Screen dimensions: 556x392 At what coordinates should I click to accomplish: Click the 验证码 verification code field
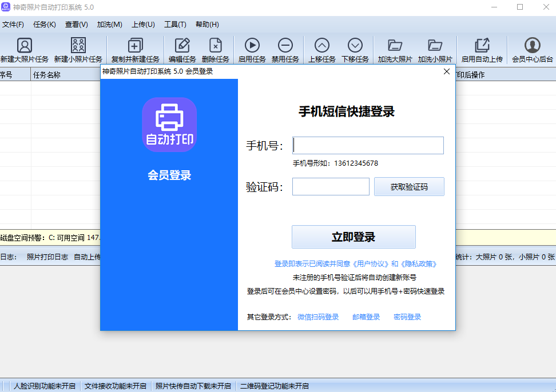[x=331, y=187]
